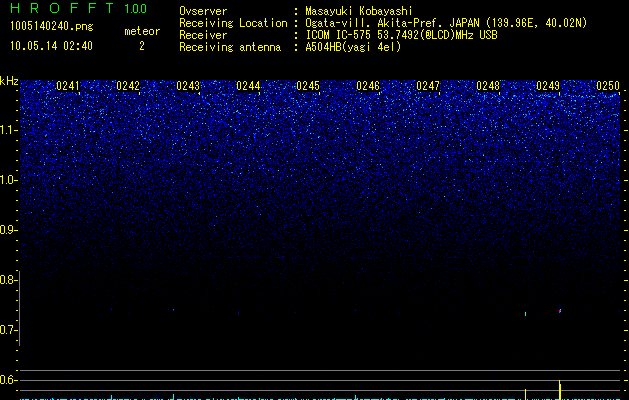Click the kHz axis unit label

(x=9, y=81)
